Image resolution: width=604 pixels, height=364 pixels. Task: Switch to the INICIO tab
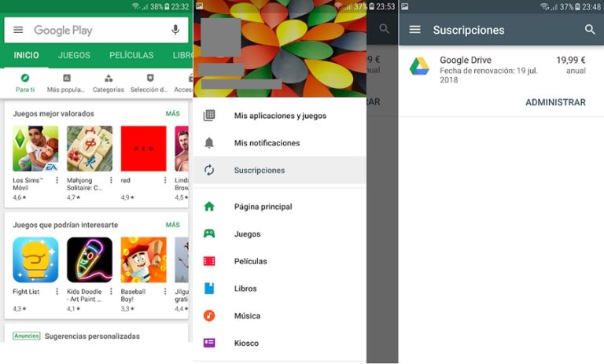(26, 56)
